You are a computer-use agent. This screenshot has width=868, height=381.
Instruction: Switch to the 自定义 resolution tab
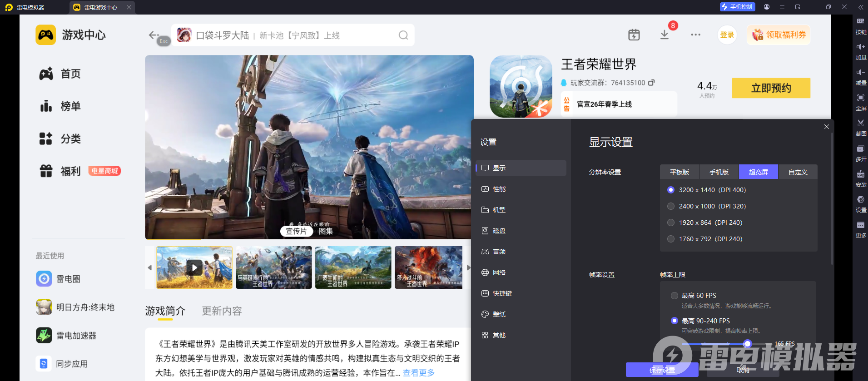tap(798, 172)
